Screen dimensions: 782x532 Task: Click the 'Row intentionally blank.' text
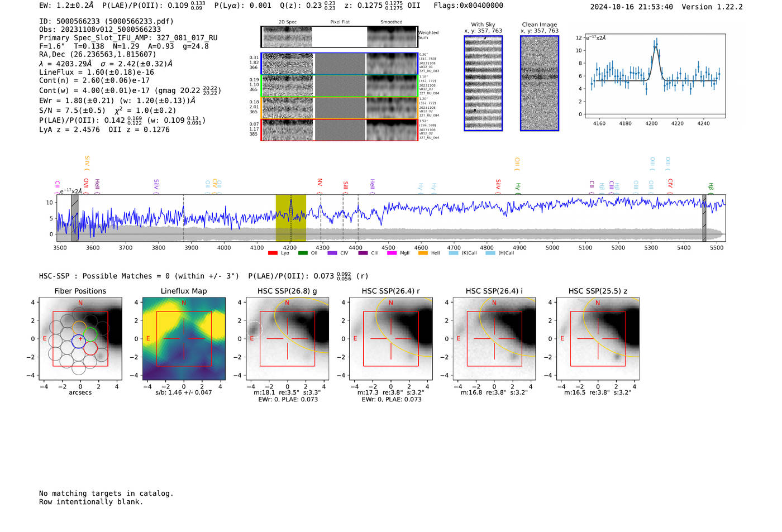coord(91,502)
